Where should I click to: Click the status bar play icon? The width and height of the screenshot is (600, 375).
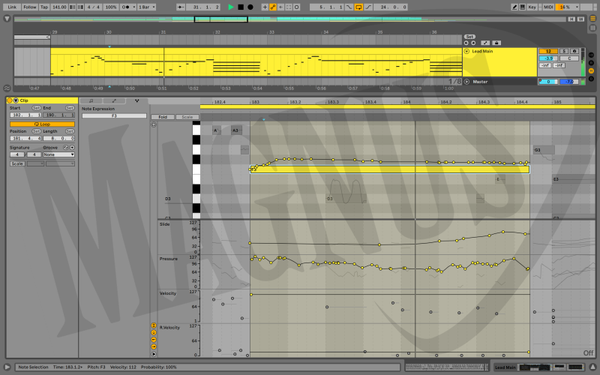click(7, 367)
